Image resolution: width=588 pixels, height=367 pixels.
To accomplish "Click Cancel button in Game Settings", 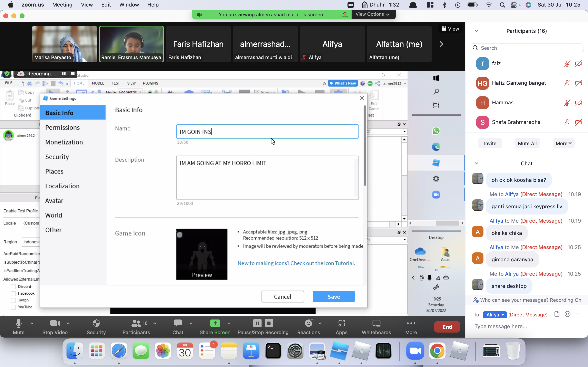I will coord(283,297).
